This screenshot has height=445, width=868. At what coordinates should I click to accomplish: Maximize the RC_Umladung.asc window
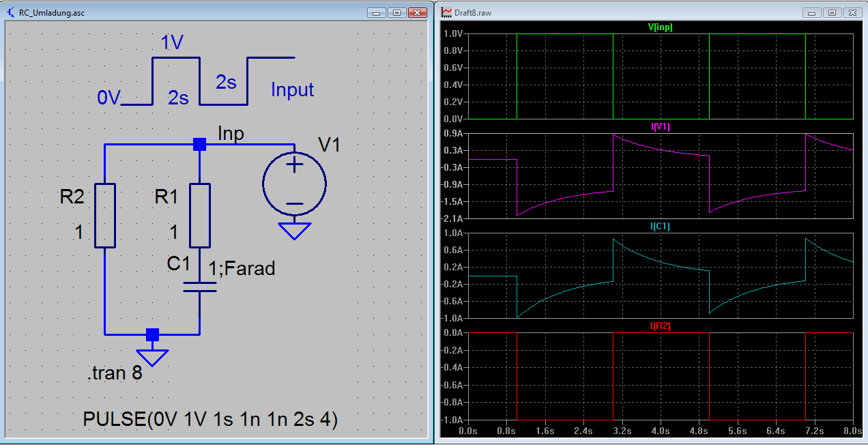coord(396,12)
